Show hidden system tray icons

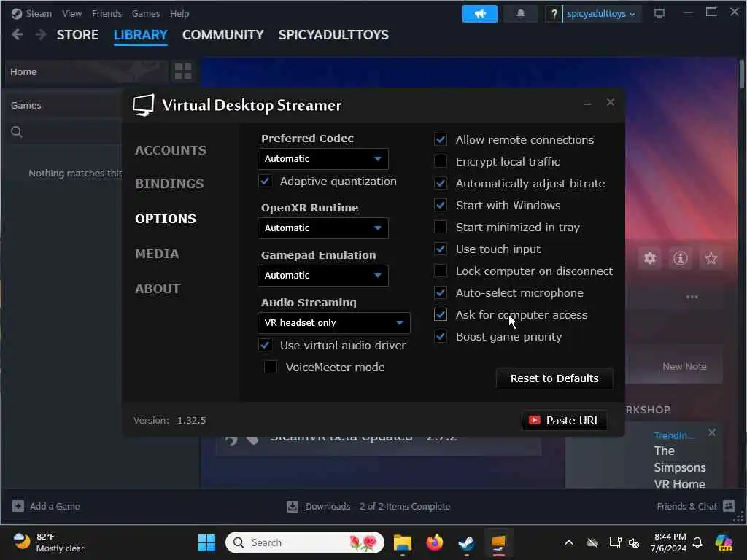(x=569, y=542)
